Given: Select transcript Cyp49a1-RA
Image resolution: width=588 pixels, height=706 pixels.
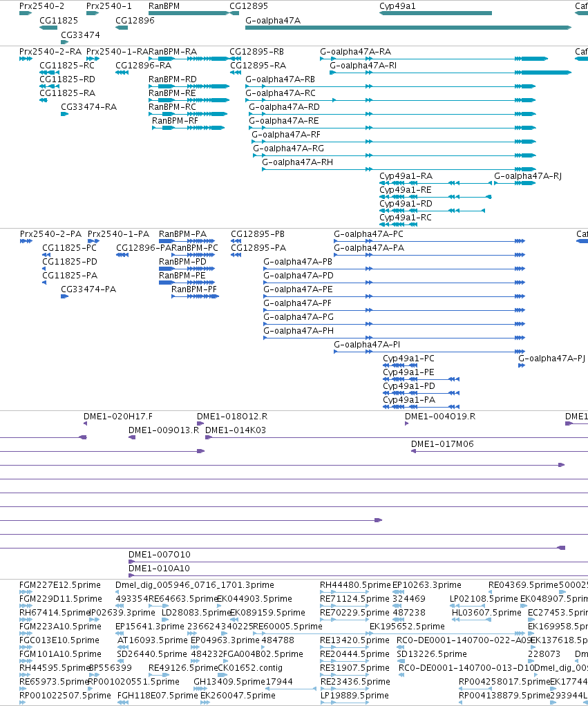Looking at the screenshot, I should coord(406,176).
